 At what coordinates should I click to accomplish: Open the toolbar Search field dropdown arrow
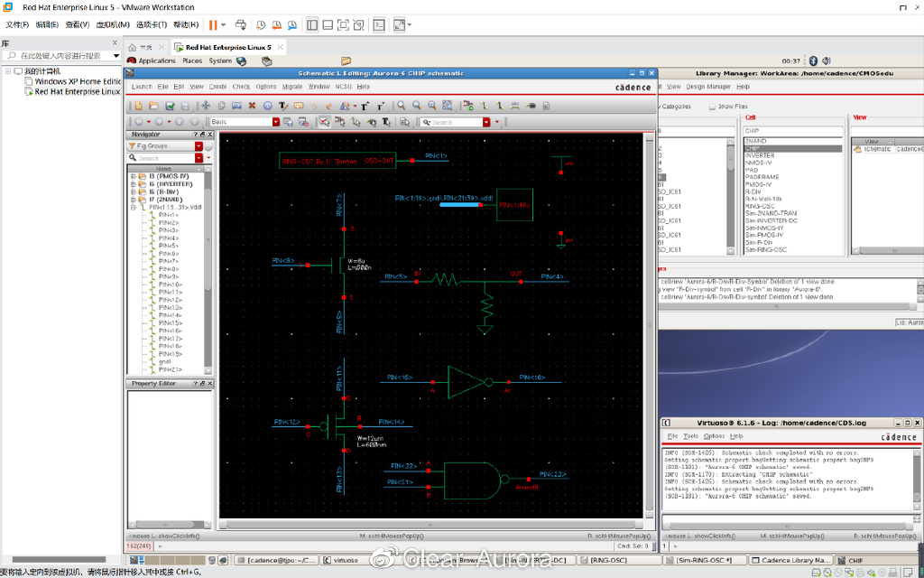tap(486, 122)
